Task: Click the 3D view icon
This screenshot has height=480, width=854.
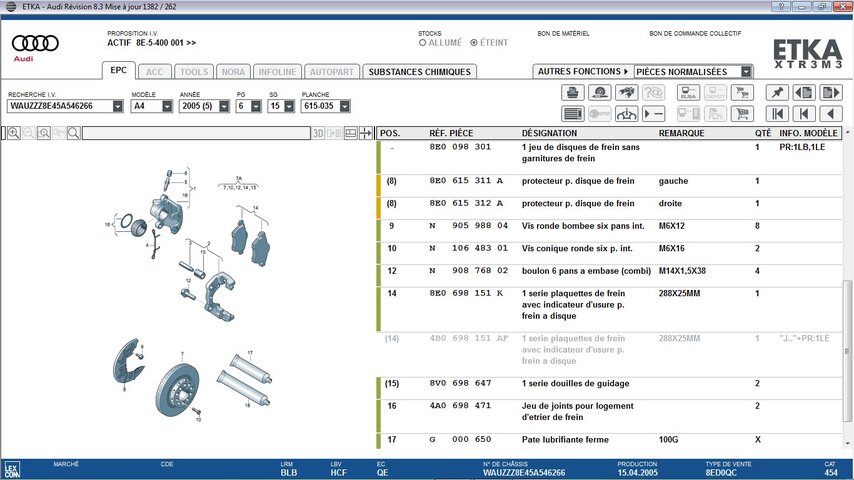Action: [x=318, y=133]
